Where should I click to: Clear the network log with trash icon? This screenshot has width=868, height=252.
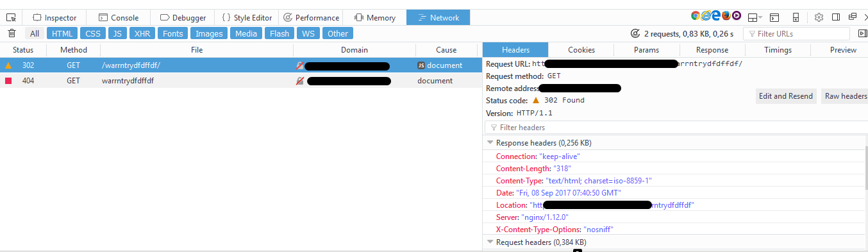[12, 33]
